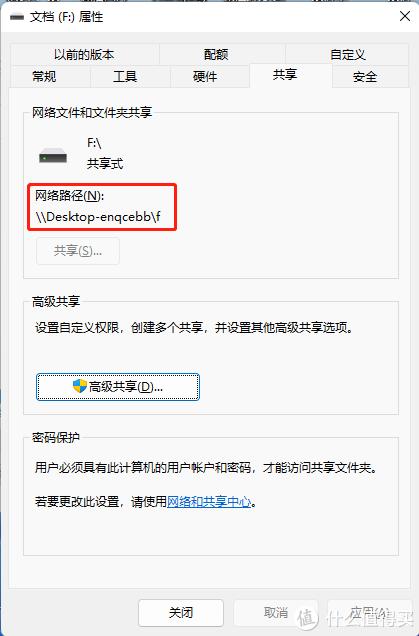This screenshot has height=636, width=419.
Task: Open the 硬件 tab
Action: point(205,76)
